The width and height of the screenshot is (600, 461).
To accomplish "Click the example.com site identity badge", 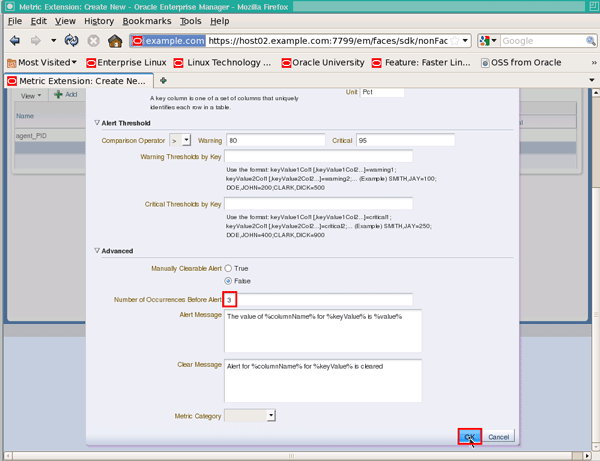I will coord(168,41).
